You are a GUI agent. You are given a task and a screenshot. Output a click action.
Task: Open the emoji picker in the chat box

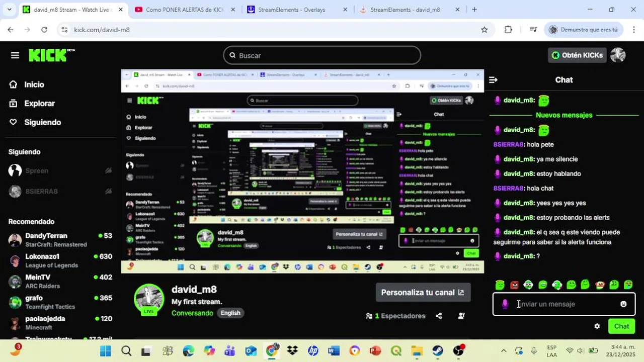[x=623, y=304]
